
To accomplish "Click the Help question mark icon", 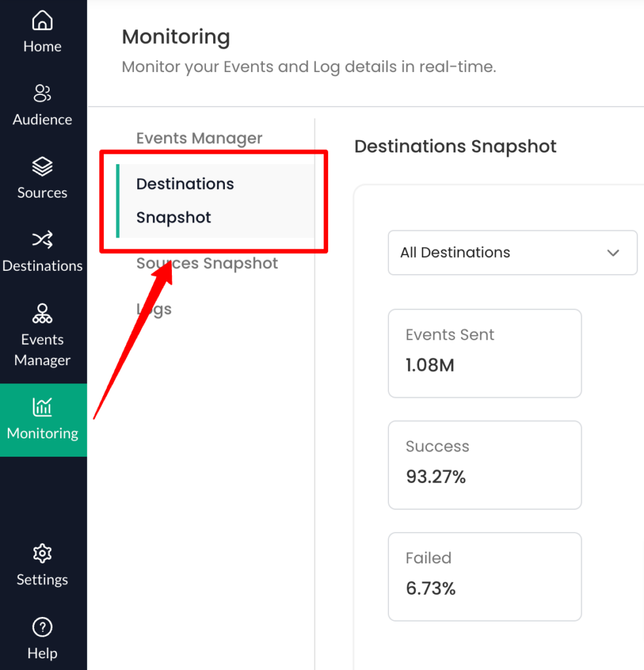I will [x=42, y=627].
